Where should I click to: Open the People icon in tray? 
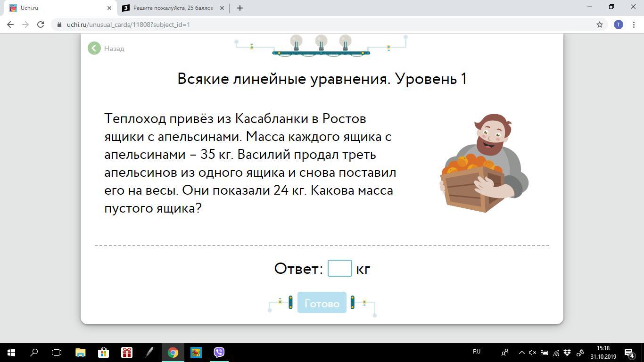(505, 352)
